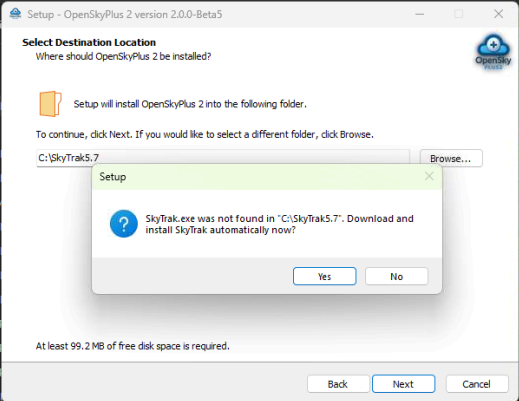This screenshot has height=401, width=519.
Task: Click the 'SkyTrak.exe was not found' message
Action: click(279, 224)
